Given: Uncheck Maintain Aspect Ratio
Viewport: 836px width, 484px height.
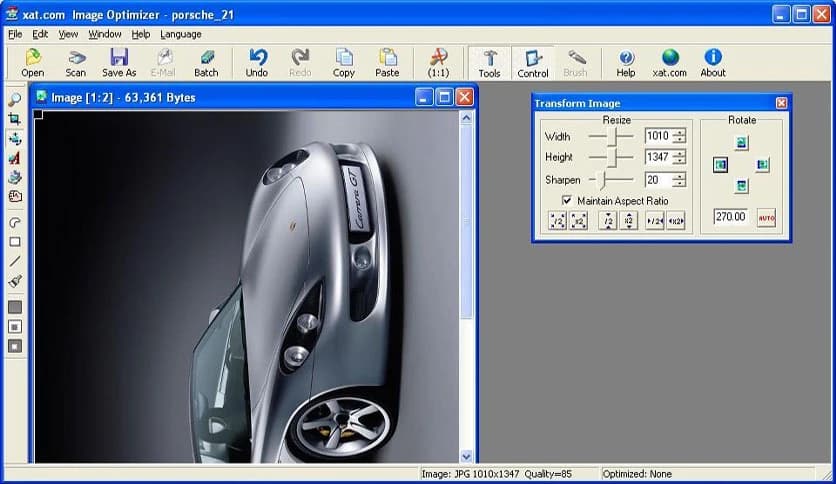Looking at the screenshot, I should [567, 200].
